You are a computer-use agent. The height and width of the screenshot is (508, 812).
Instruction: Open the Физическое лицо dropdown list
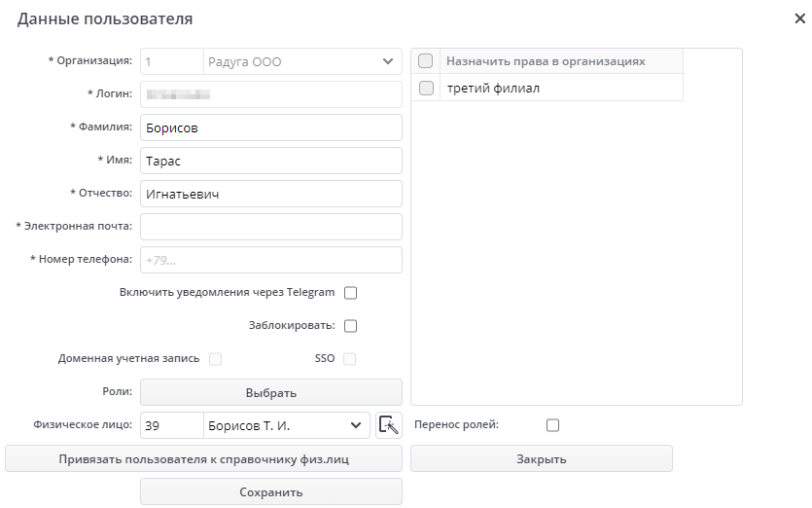point(356,425)
